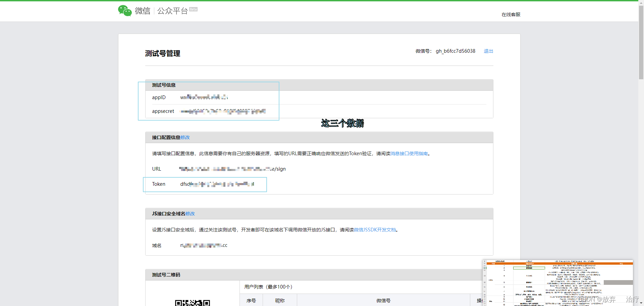
Task: Open the 在线客服 customer service link
Action: coord(510,14)
